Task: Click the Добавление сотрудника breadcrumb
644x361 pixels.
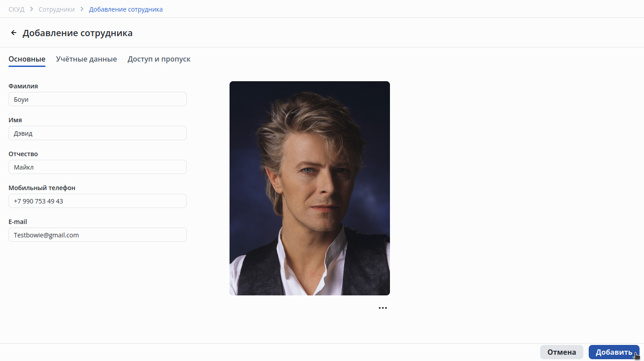Action: [126, 9]
